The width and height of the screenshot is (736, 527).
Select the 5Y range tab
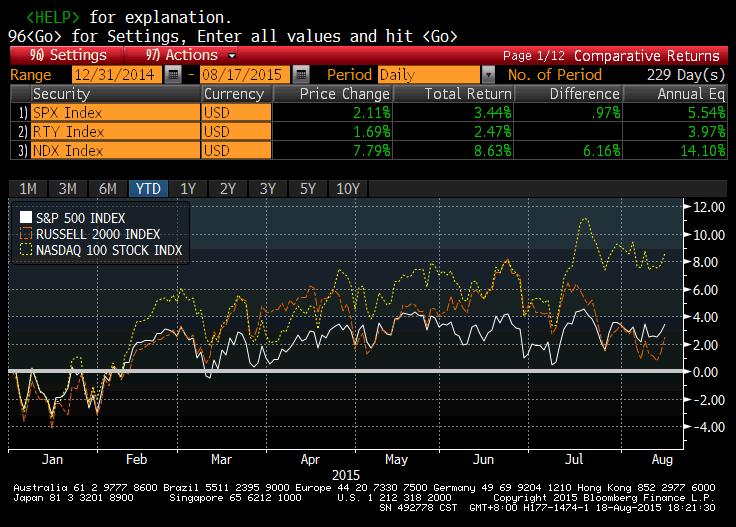(307, 189)
